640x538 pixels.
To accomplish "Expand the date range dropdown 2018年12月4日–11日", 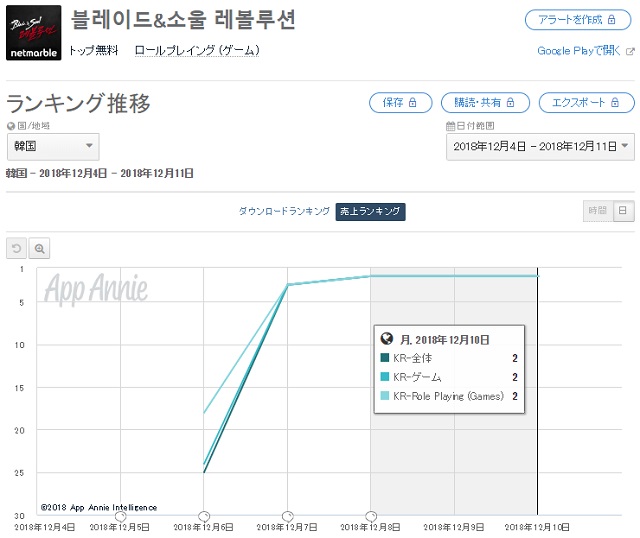I will point(540,146).
